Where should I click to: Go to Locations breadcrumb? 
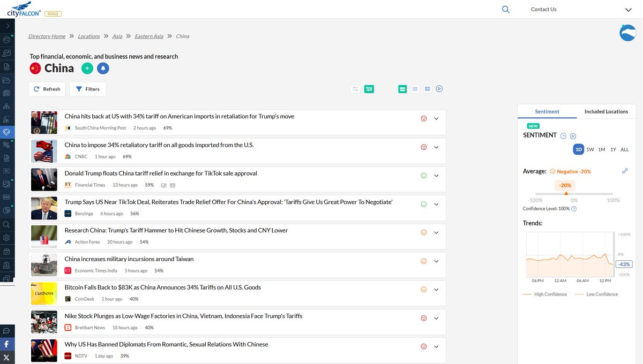89,36
